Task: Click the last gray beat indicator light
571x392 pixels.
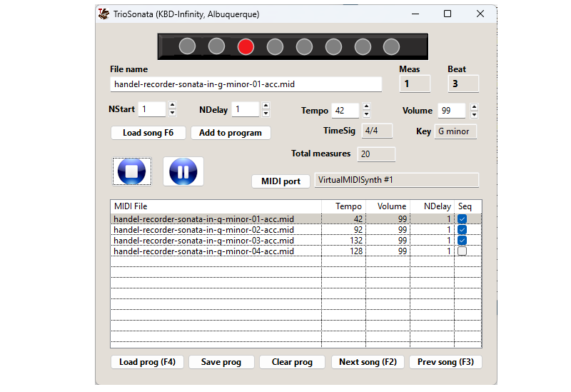Action: [x=391, y=46]
